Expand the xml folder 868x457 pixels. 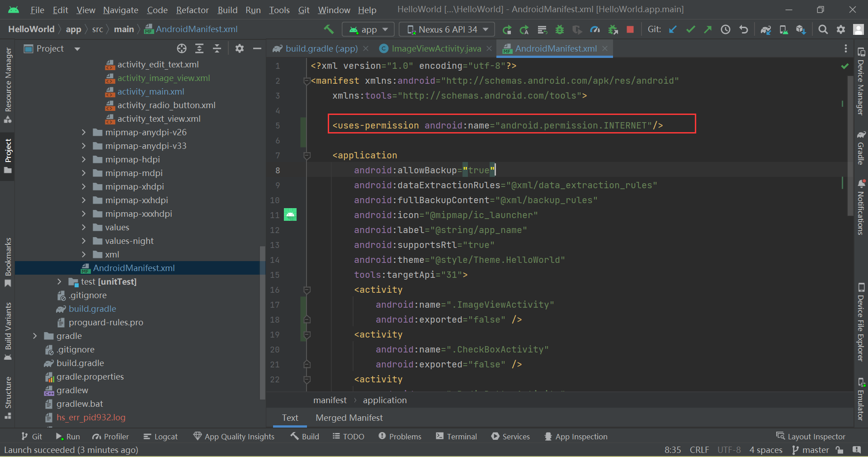pyautogui.click(x=84, y=254)
